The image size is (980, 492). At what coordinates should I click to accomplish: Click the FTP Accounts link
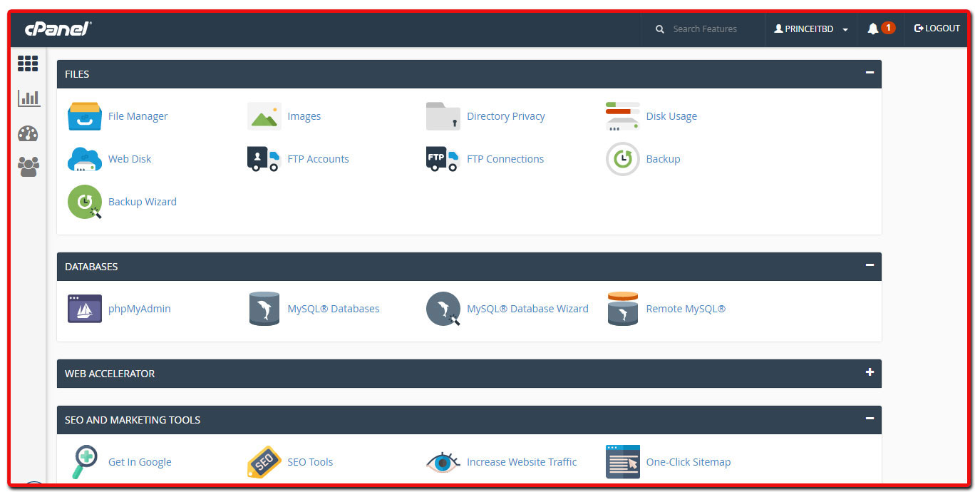319,159
